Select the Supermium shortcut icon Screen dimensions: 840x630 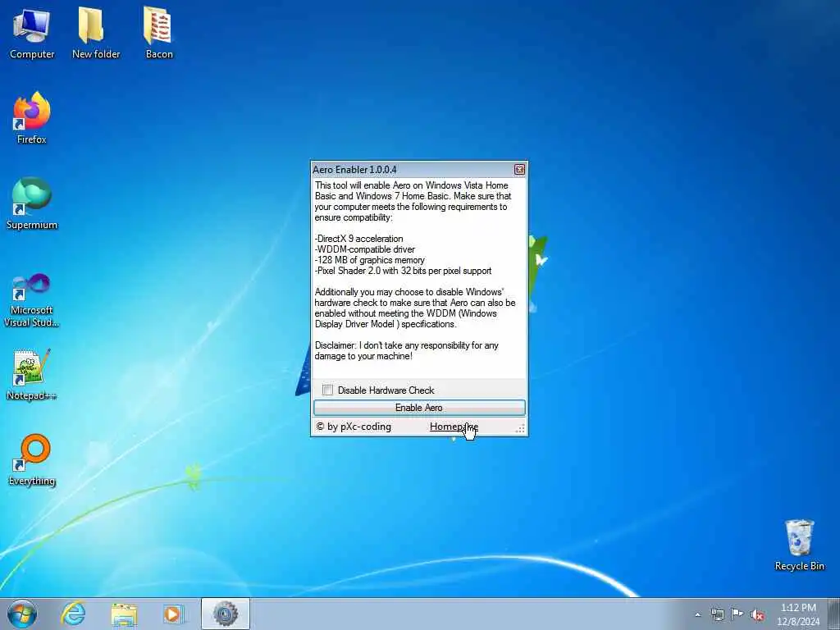pyautogui.click(x=32, y=203)
